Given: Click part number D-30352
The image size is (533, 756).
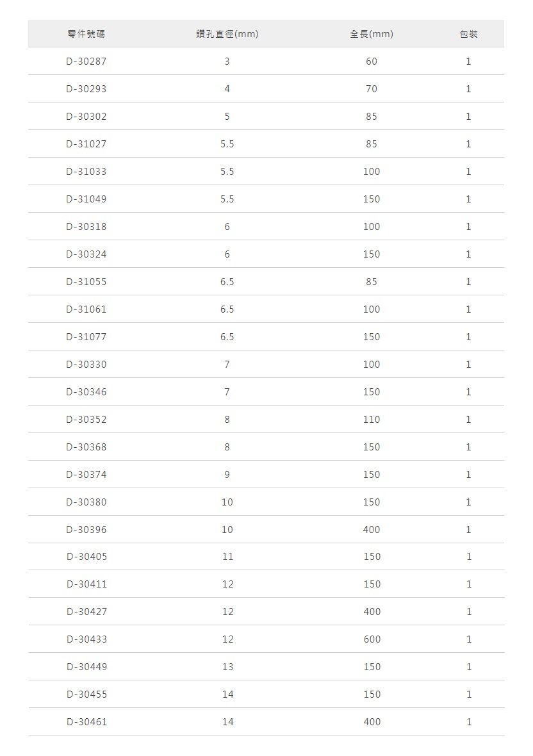Looking at the screenshot, I should pyautogui.click(x=86, y=420).
